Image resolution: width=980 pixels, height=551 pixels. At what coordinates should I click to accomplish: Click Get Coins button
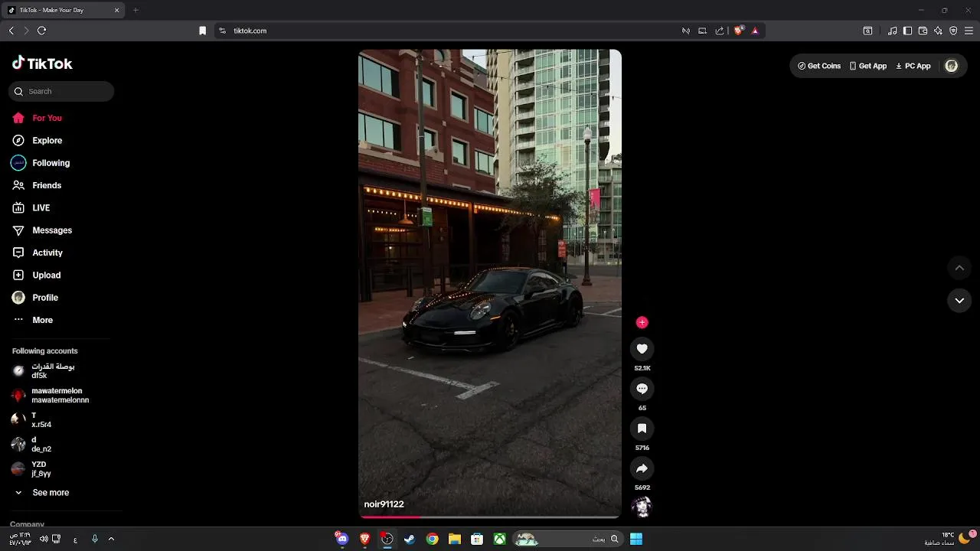point(819,66)
